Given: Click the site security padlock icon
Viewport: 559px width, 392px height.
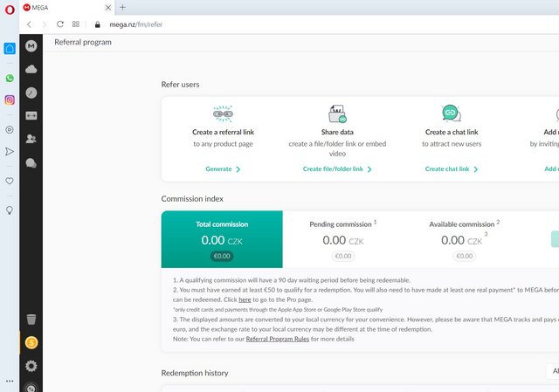Looking at the screenshot, I should (x=97, y=24).
